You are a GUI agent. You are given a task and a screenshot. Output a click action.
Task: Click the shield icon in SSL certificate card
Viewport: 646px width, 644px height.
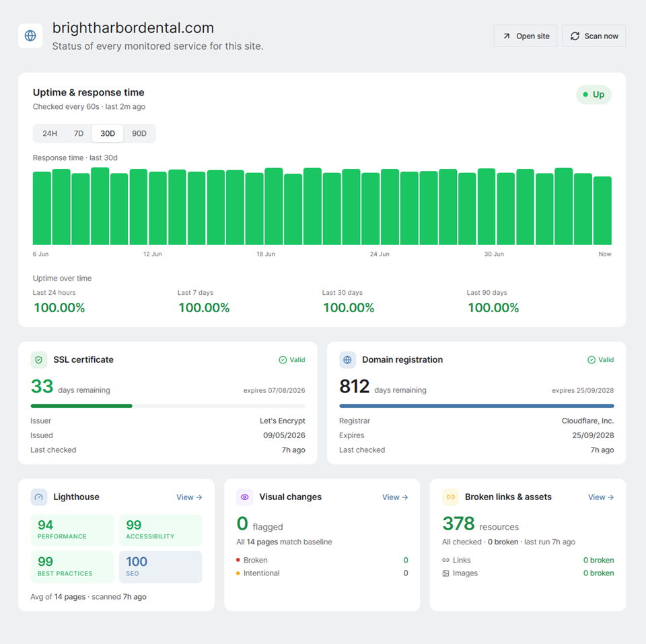39,360
